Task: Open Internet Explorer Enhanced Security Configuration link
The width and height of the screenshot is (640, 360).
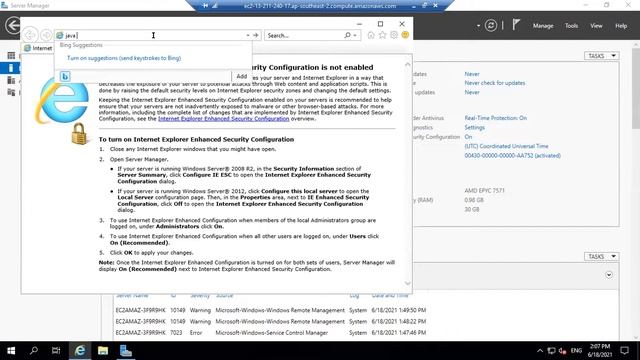Action: coord(224,119)
